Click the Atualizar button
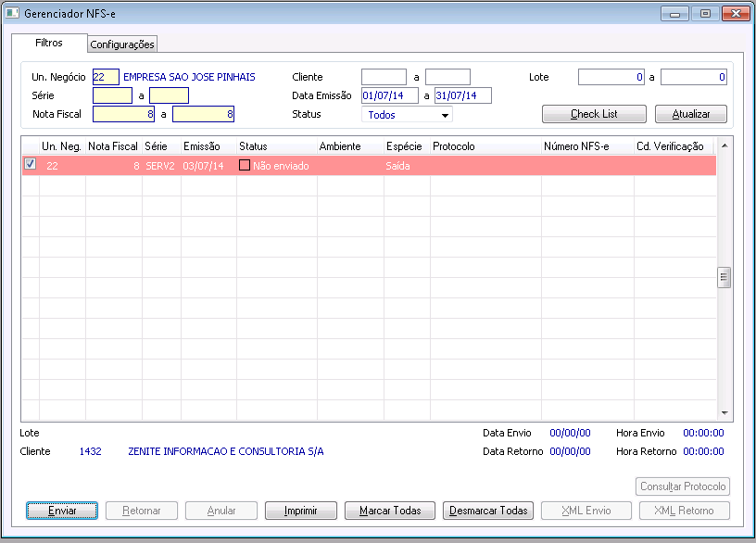This screenshot has height=543, width=756. (x=690, y=114)
